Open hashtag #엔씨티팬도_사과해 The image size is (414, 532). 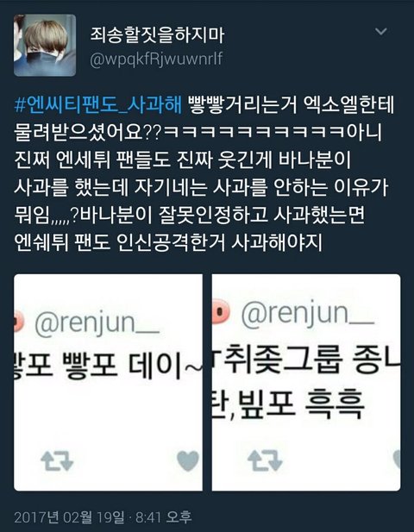(98, 105)
